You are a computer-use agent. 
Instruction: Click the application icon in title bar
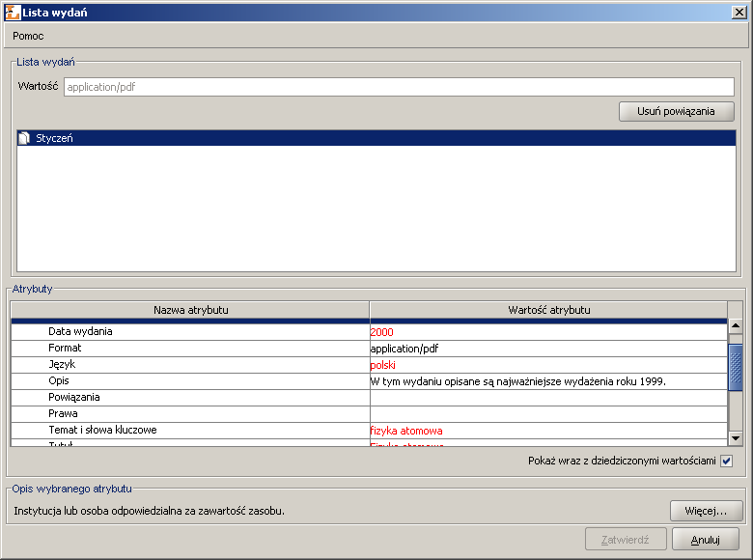pos(13,13)
